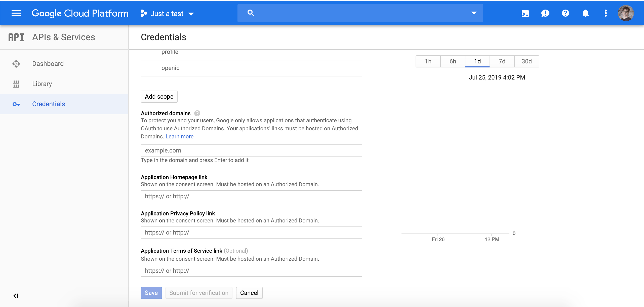Select the 1h time range

428,61
